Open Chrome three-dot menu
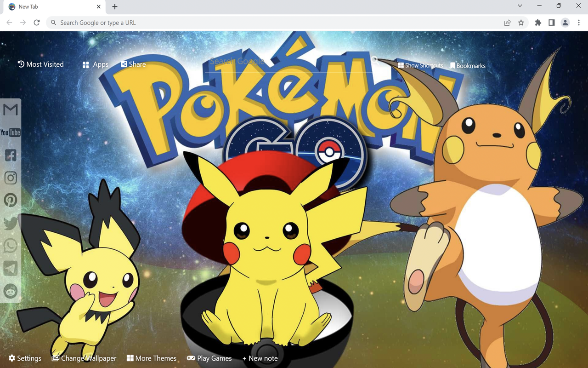 [579, 23]
